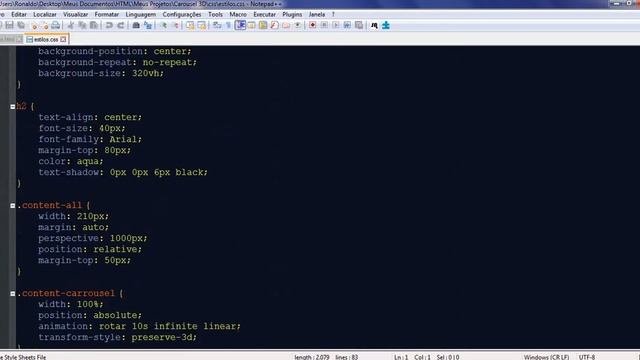Open the Macro menu
This screenshot has width=640, height=360.
coord(238,14)
